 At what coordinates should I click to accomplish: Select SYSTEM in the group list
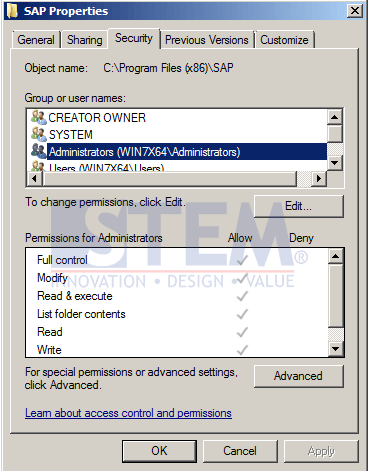71,135
